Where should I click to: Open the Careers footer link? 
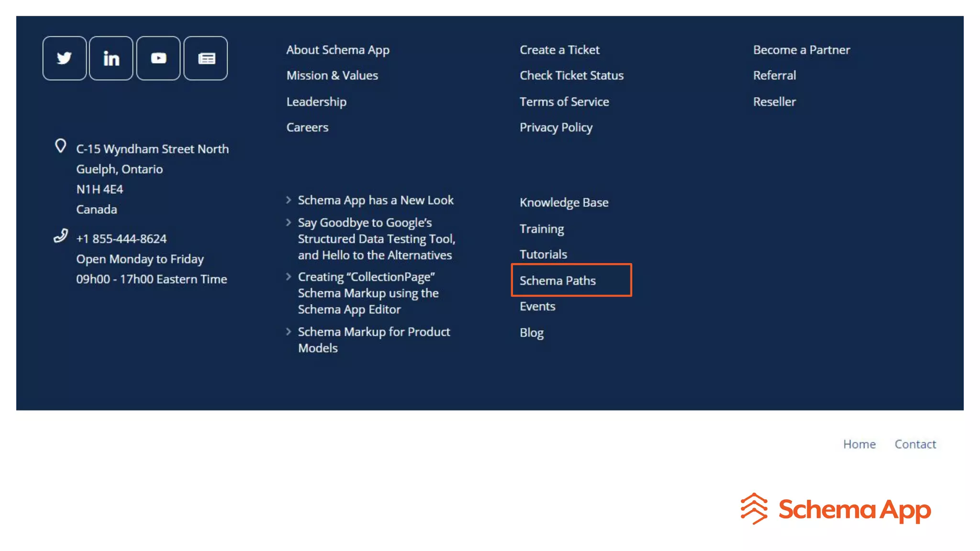(307, 127)
